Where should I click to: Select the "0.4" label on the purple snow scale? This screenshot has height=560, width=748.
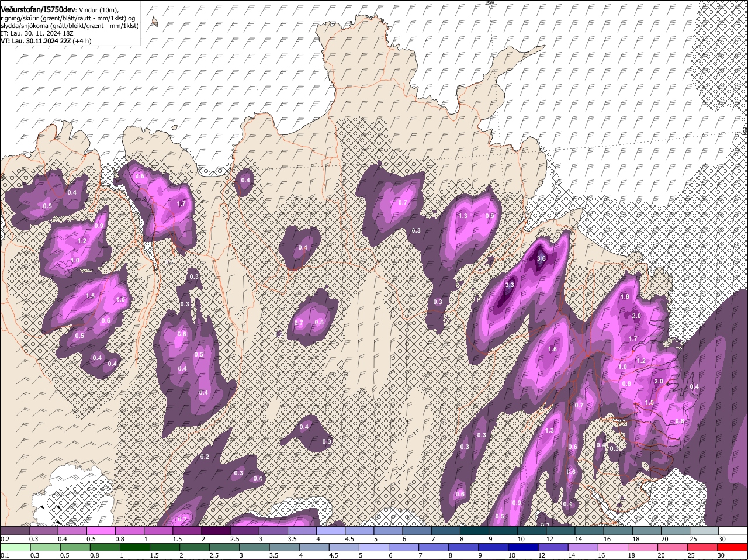tap(63, 539)
